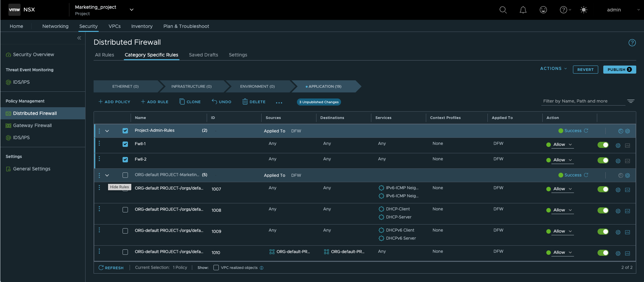Image resolution: width=644 pixels, height=282 pixels.
Task: Enable VPC realized objects checkbox
Action: [x=216, y=268]
